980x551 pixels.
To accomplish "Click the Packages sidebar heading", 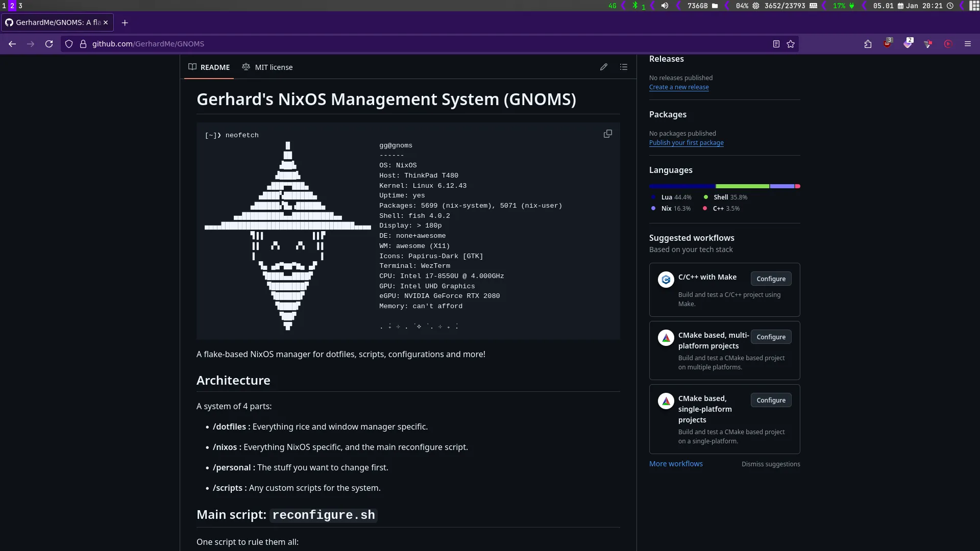I will coord(668,115).
